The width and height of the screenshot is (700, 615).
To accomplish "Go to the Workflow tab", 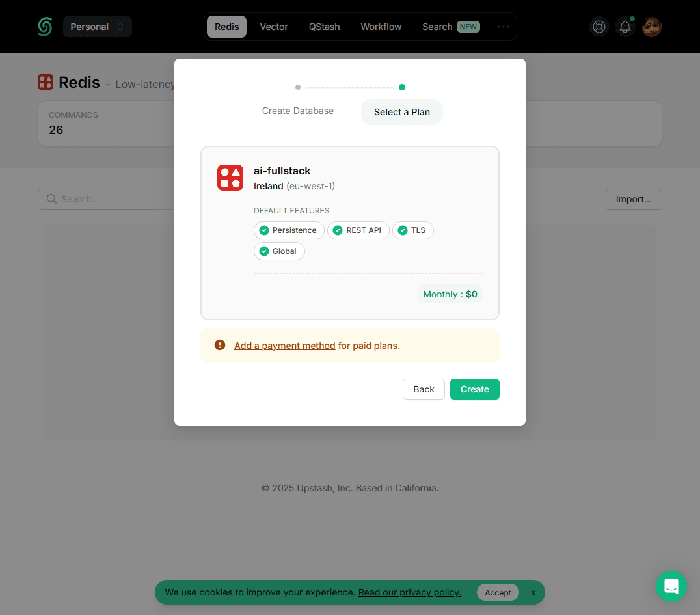I will [x=381, y=27].
